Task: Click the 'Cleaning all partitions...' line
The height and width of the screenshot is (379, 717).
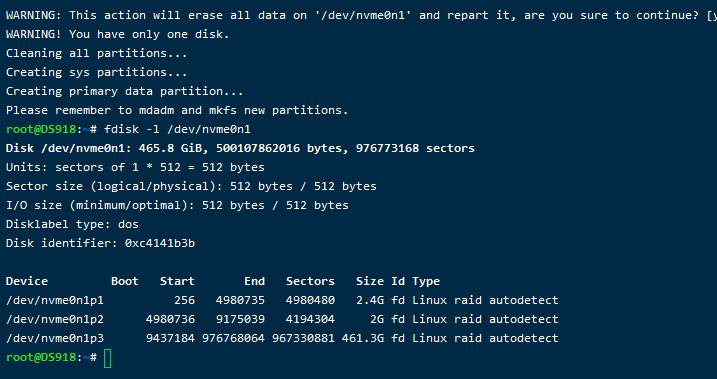Action: point(96,53)
